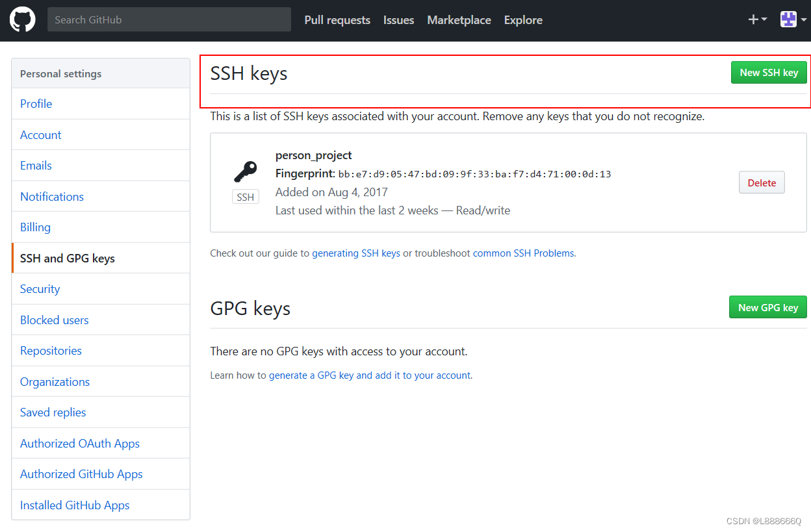Screen dimensions: 811x532
Task: Click the Added on Aug 4, 2017 text
Action: point(331,192)
